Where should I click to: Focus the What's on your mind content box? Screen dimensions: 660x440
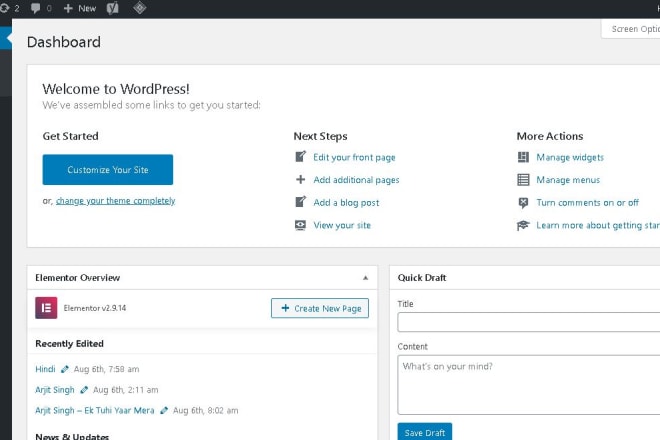pyautogui.click(x=529, y=385)
